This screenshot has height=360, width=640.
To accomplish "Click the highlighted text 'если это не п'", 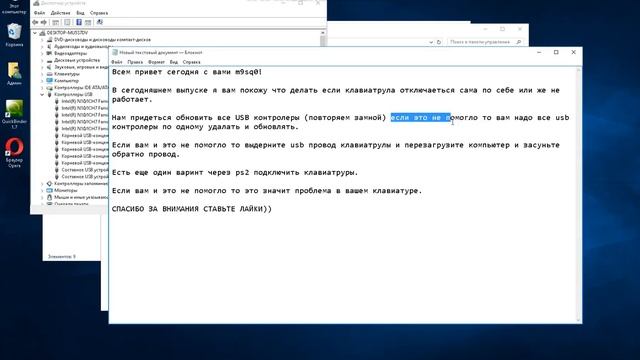I will tap(420, 118).
